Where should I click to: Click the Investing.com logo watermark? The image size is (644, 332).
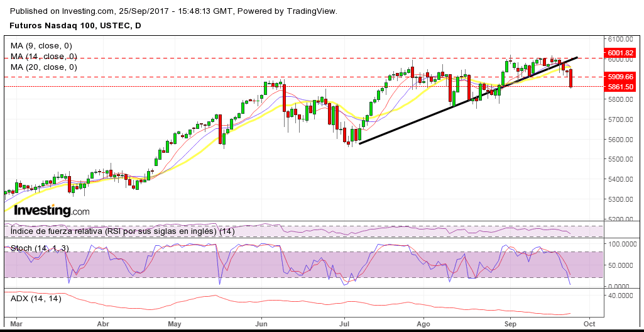[x=52, y=211]
